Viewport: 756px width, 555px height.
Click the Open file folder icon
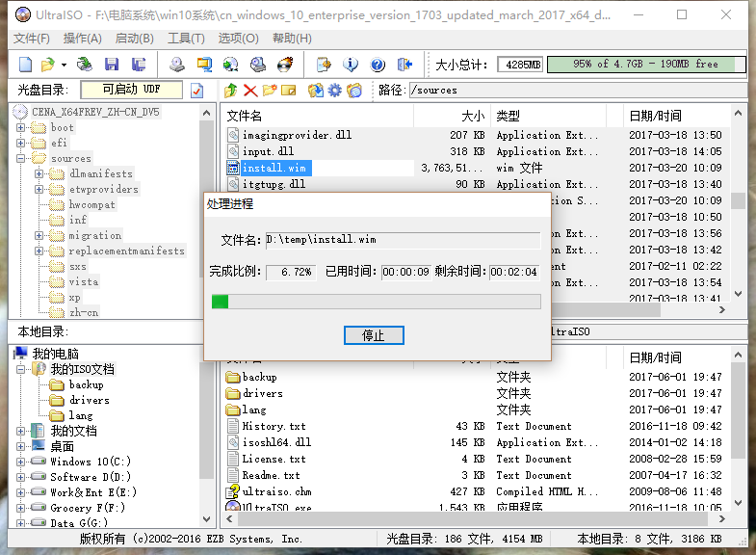48,65
